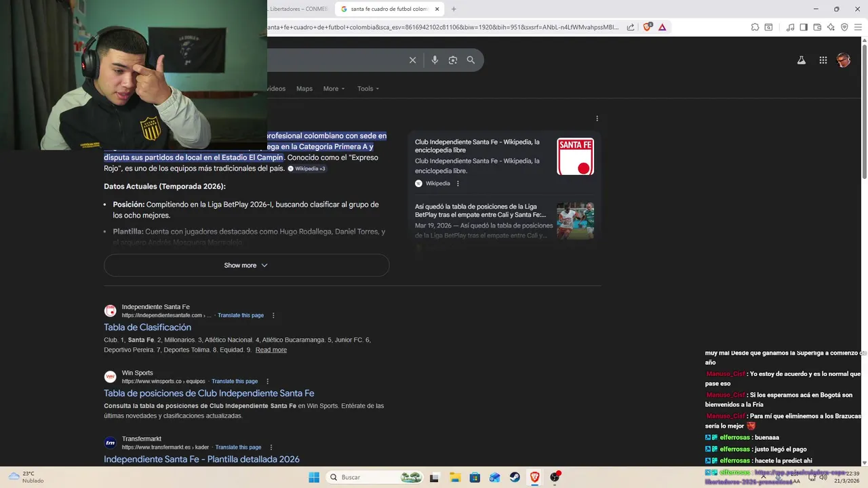Click the page vertical scrollbar
The height and width of the screenshot is (488, 868).
[x=864, y=112]
